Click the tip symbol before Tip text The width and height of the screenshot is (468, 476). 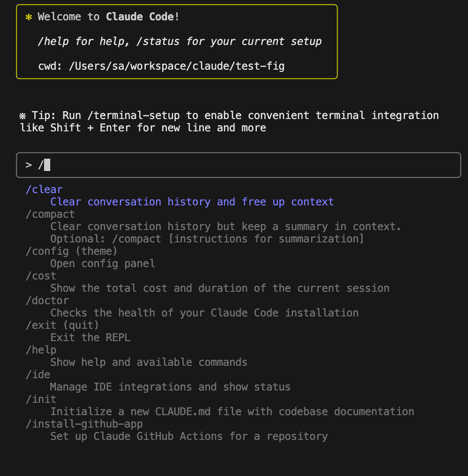pyautogui.click(x=22, y=115)
